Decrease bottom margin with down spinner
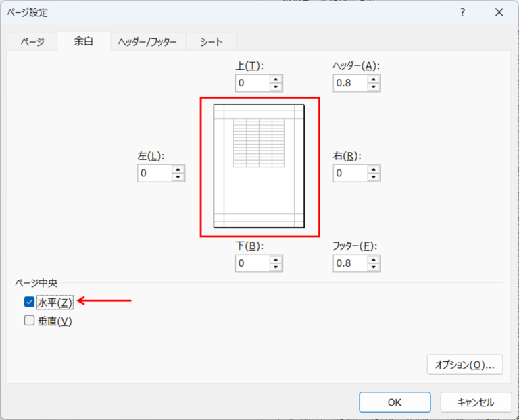 [x=276, y=267]
